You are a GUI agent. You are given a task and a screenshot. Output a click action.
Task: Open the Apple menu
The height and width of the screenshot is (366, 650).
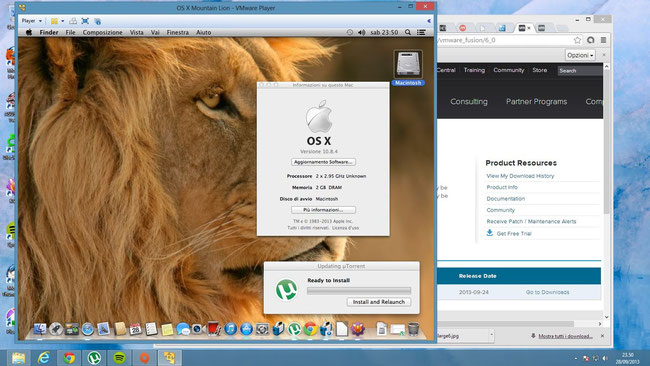click(29, 32)
